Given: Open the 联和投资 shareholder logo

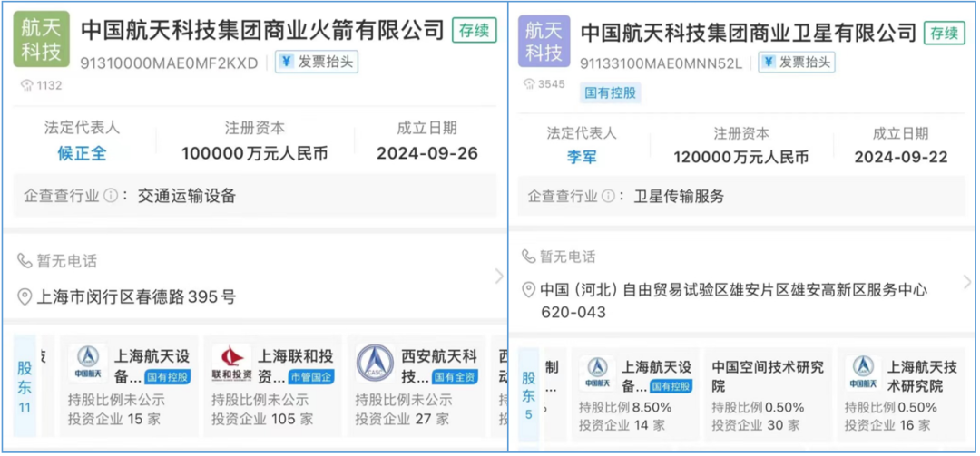Looking at the screenshot, I should click(232, 364).
